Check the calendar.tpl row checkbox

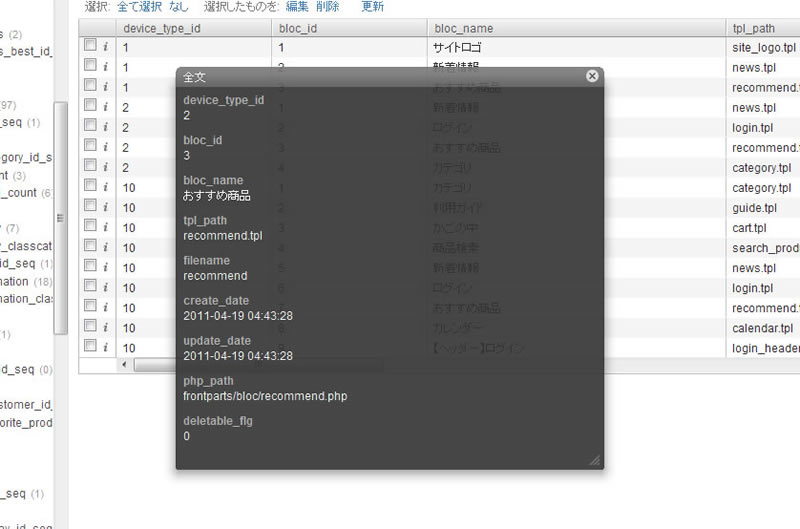pos(90,326)
